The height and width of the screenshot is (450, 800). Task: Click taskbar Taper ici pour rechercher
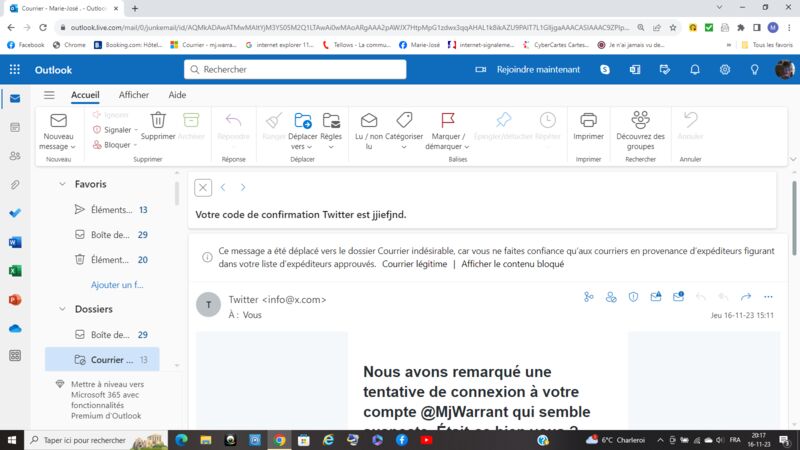click(96, 440)
